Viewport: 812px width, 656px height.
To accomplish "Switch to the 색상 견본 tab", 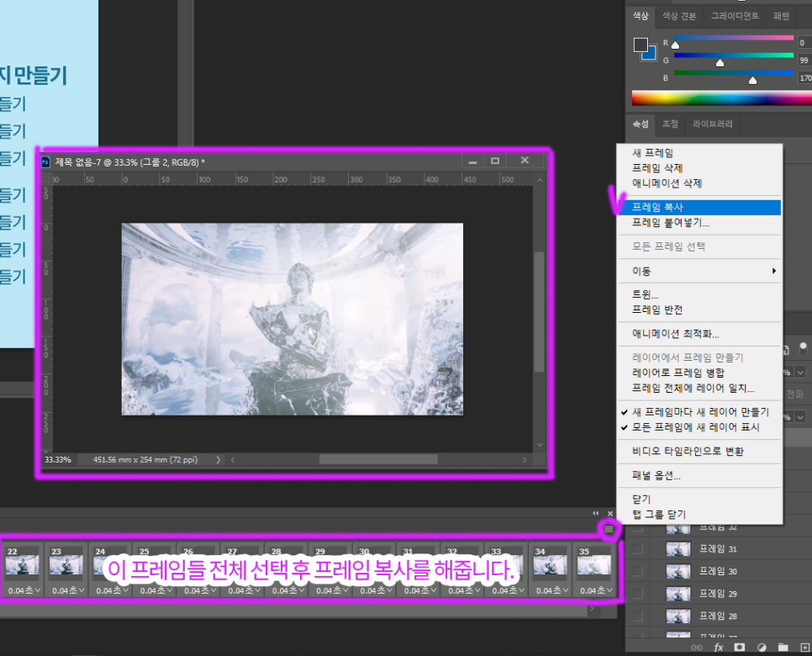I will pyautogui.click(x=679, y=16).
